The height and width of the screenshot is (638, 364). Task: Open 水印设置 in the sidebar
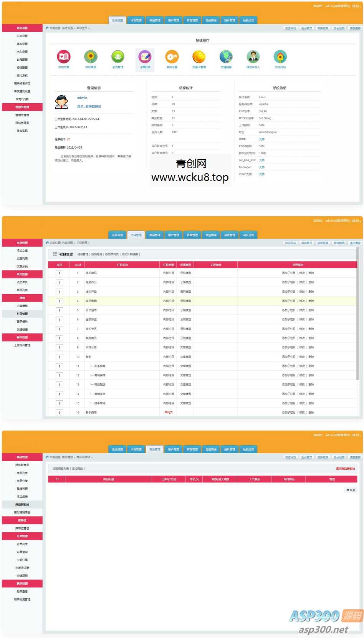click(22, 52)
